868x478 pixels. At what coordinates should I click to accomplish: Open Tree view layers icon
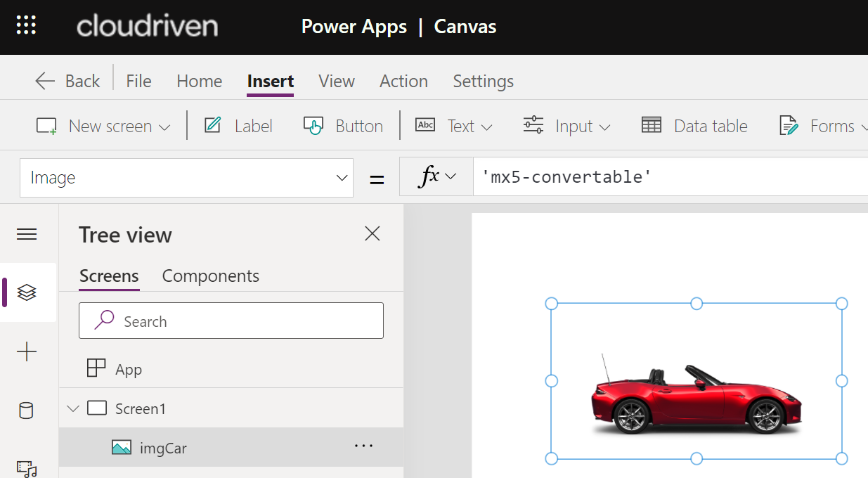(27, 292)
